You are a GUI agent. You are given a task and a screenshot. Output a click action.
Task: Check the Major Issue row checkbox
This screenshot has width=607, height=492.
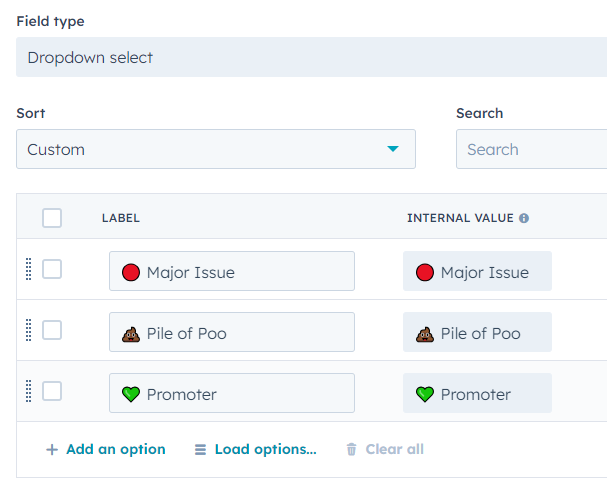(52, 270)
